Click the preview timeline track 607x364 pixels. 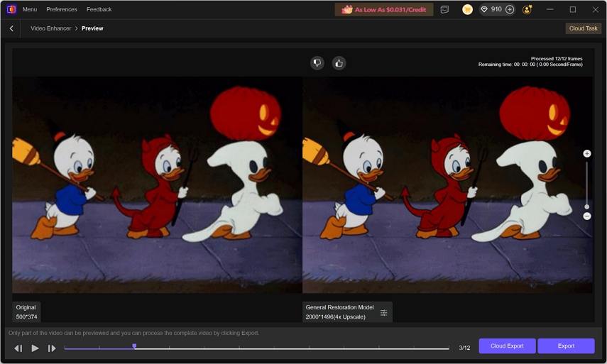pos(257,348)
